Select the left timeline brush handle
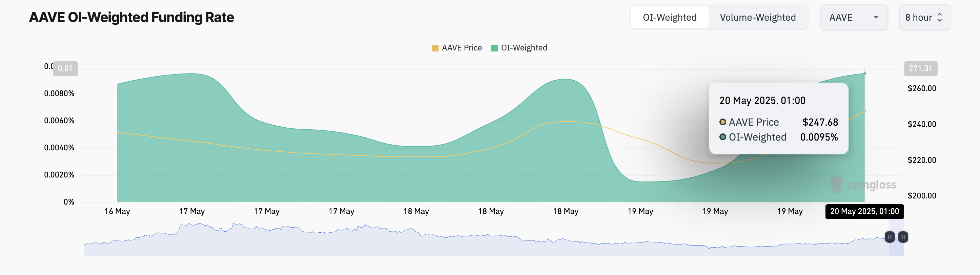Image resolution: width=980 pixels, height=275 pixels. pos(890,237)
